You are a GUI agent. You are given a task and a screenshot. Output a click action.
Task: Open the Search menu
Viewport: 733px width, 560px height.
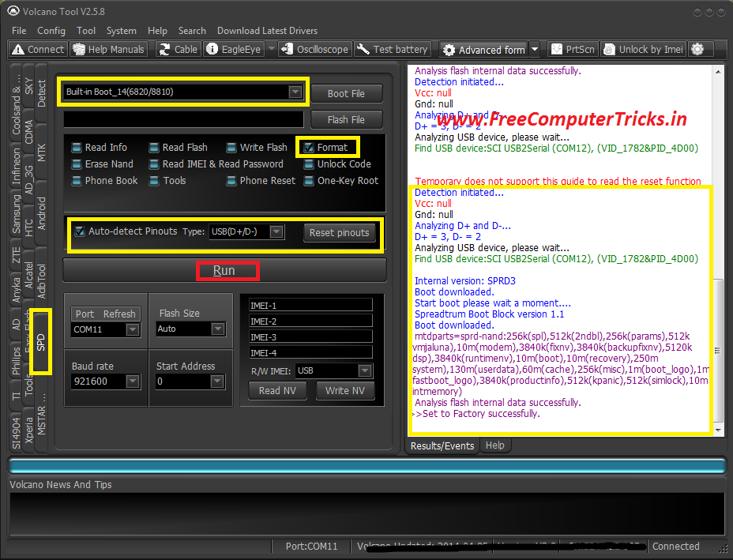click(x=192, y=31)
